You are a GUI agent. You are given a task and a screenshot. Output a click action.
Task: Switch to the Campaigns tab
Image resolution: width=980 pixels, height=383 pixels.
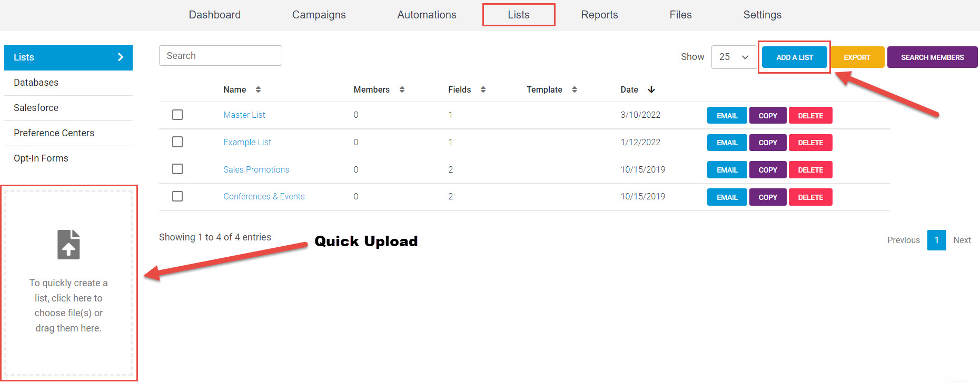coord(319,15)
